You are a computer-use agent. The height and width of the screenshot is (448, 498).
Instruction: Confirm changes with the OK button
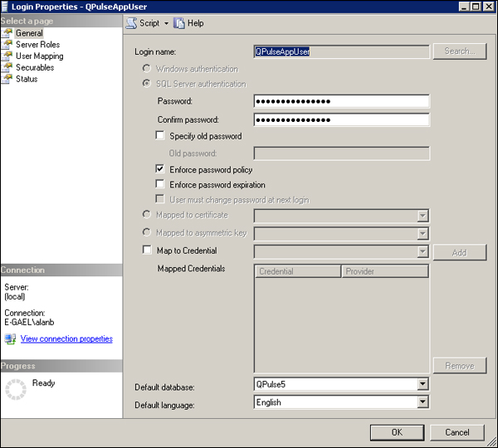397,432
